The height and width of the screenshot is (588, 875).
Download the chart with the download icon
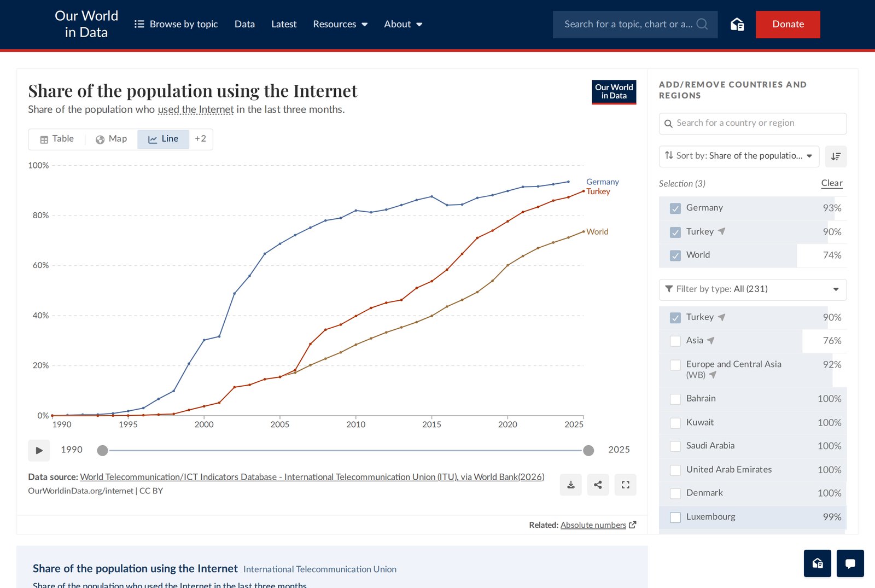tap(570, 485)
